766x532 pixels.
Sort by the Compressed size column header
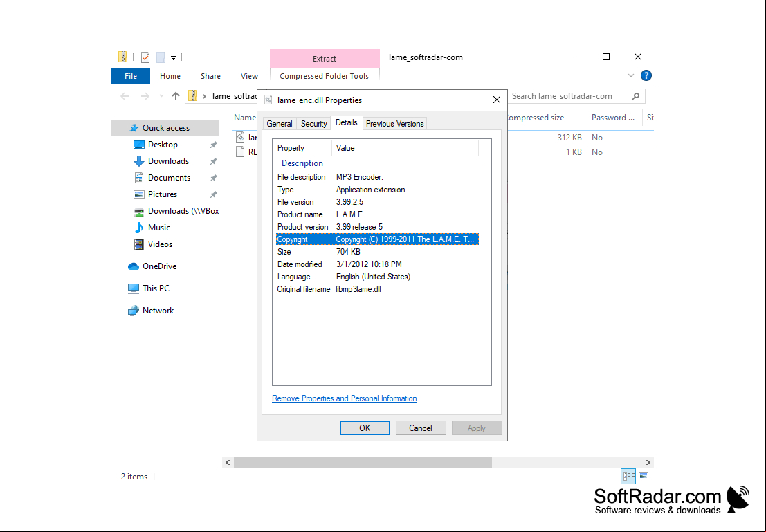(x=536, y=118)
